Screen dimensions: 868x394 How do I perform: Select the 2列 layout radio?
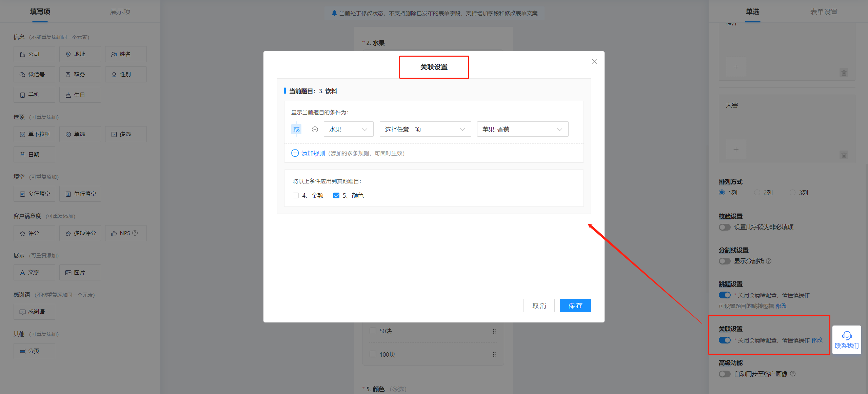757,193
